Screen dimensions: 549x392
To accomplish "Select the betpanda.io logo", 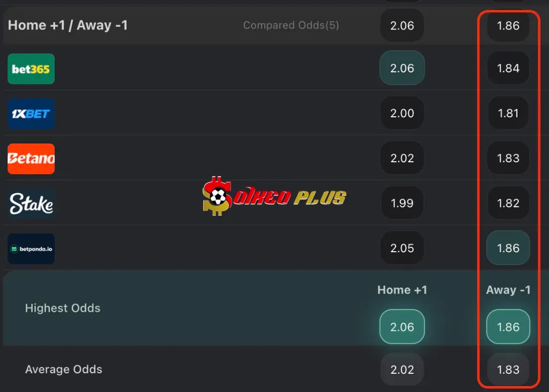I will point(31,248).
